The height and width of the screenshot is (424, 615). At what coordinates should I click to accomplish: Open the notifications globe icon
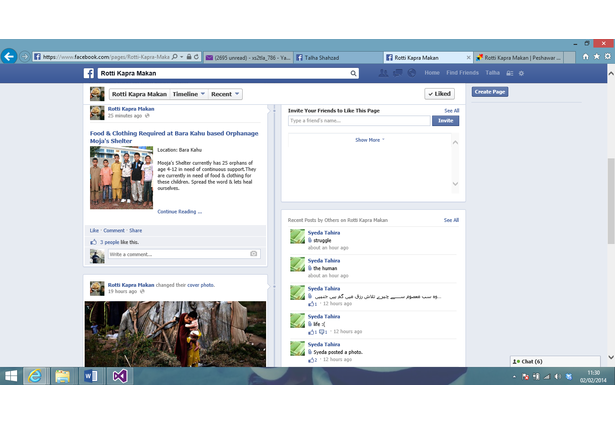click(x=411, y=73)
